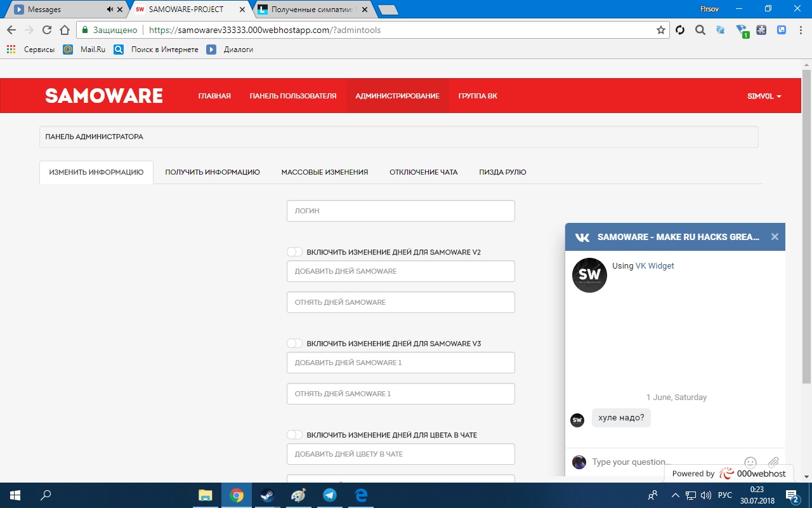Click the emoji smiley icon in chat widget
Screen dimensions: 812x508
pos(750,462)
